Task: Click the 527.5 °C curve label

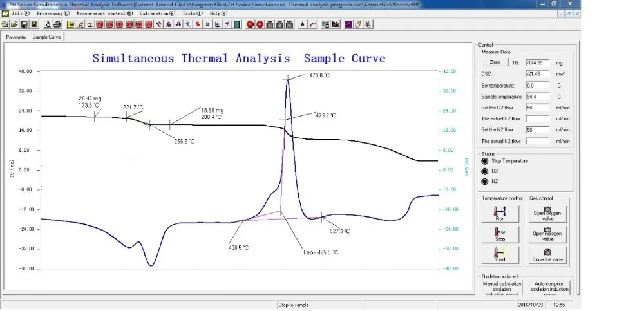Action: pyautogui.click(x=340, y=231)
